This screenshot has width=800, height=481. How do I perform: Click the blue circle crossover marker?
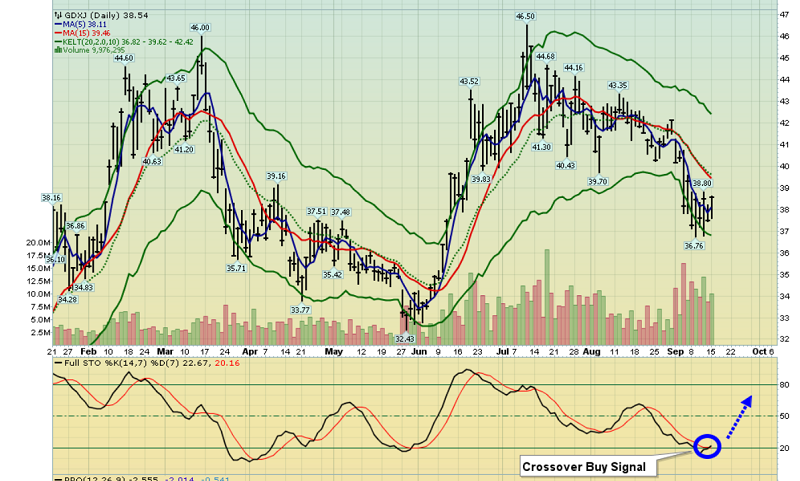(706, 445)
